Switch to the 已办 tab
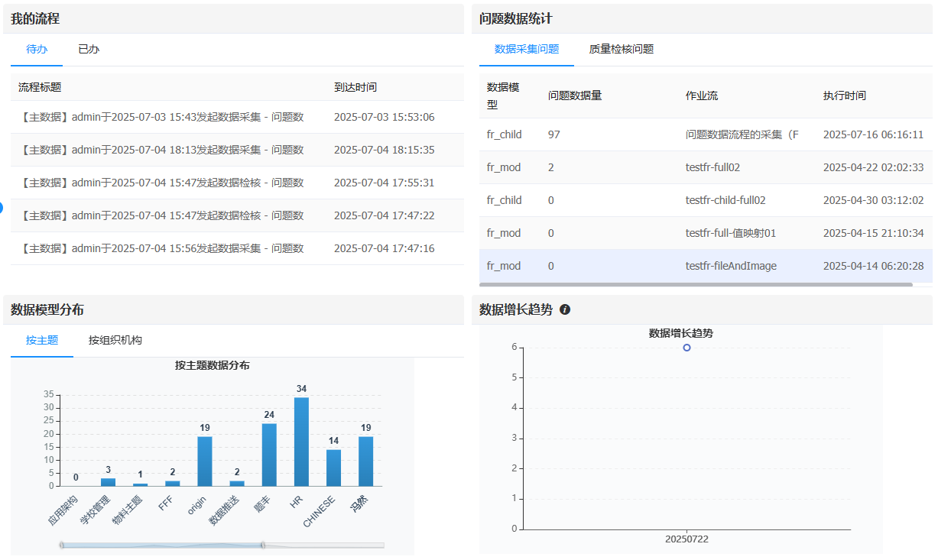The width and height of the screenshot is (938, 560). click(x=89, y=50)
